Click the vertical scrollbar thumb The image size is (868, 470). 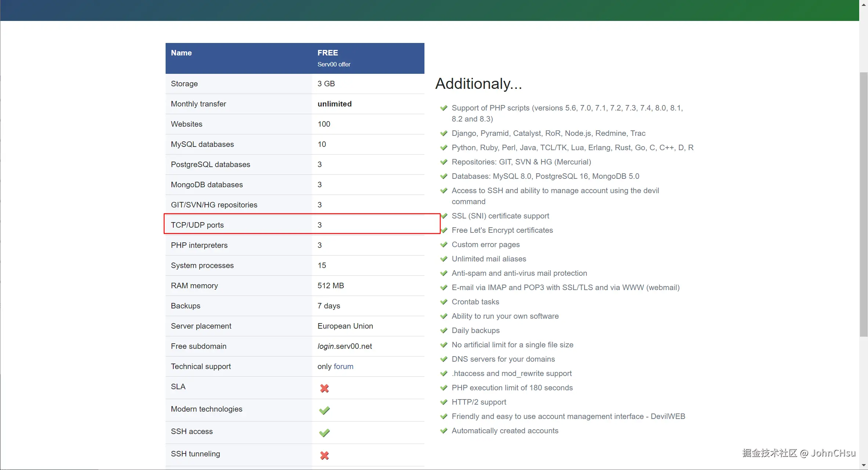(864, 204)
